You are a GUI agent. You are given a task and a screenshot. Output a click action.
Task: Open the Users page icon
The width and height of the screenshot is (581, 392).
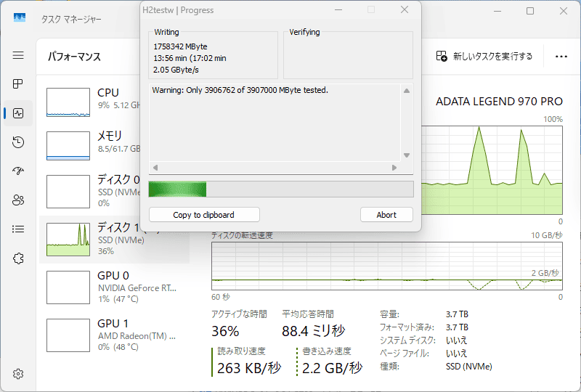pos(18,200)
